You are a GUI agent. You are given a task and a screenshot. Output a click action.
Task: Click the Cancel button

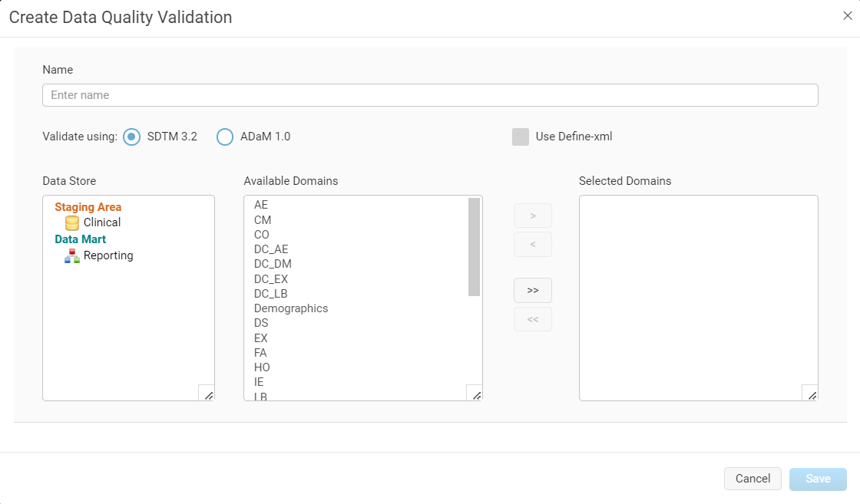pos(752,479)
